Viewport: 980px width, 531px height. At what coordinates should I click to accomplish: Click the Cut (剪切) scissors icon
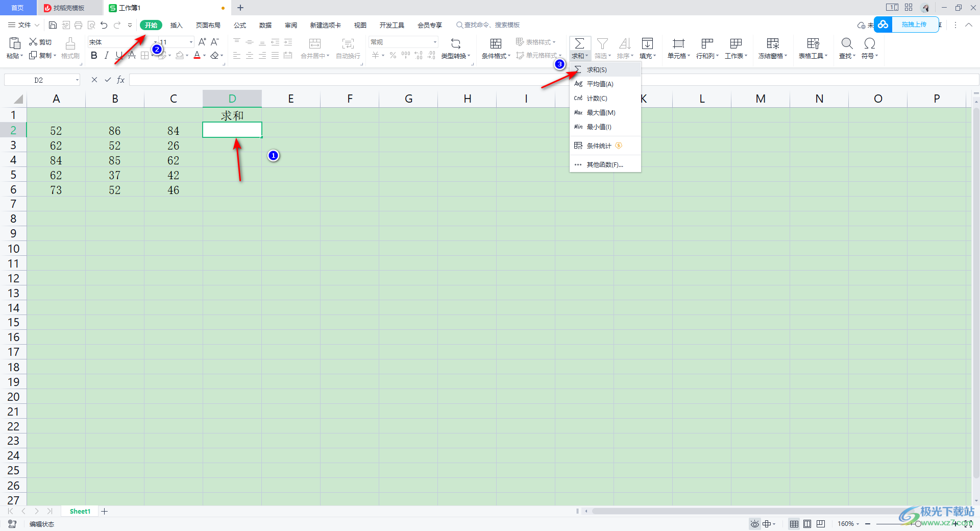pyautogui.click(x=33, y=42)
